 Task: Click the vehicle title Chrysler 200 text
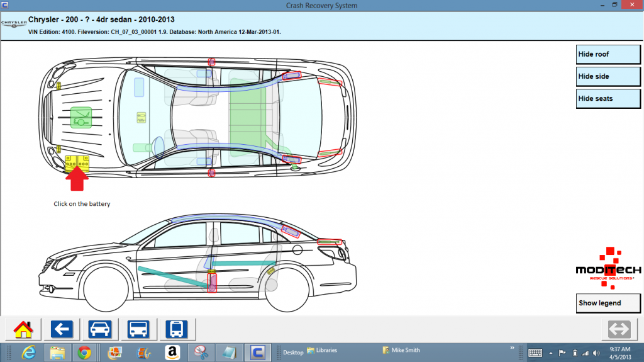click(x=101, y=20)
